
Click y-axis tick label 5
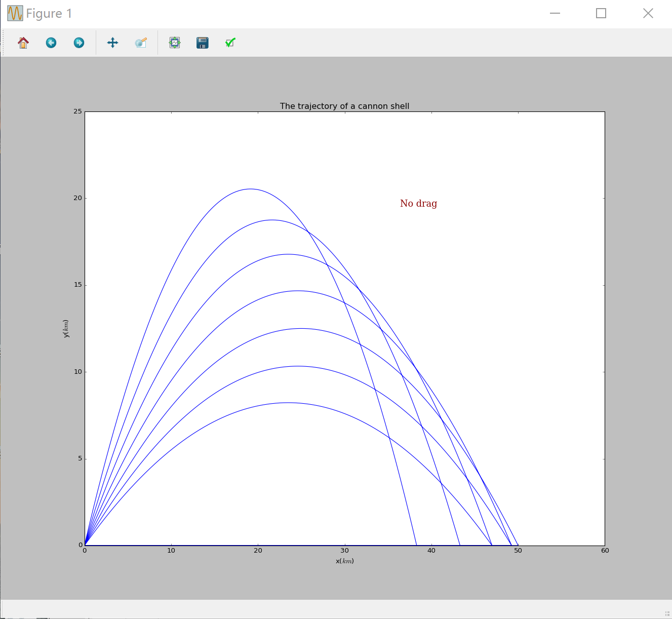(x=80, y=459)
